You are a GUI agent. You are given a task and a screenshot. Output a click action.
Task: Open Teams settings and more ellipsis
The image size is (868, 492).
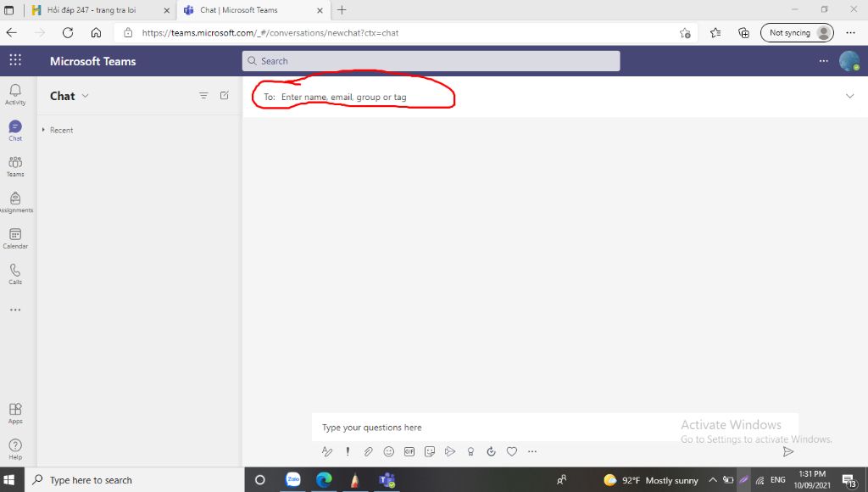[x=824, y=61]
